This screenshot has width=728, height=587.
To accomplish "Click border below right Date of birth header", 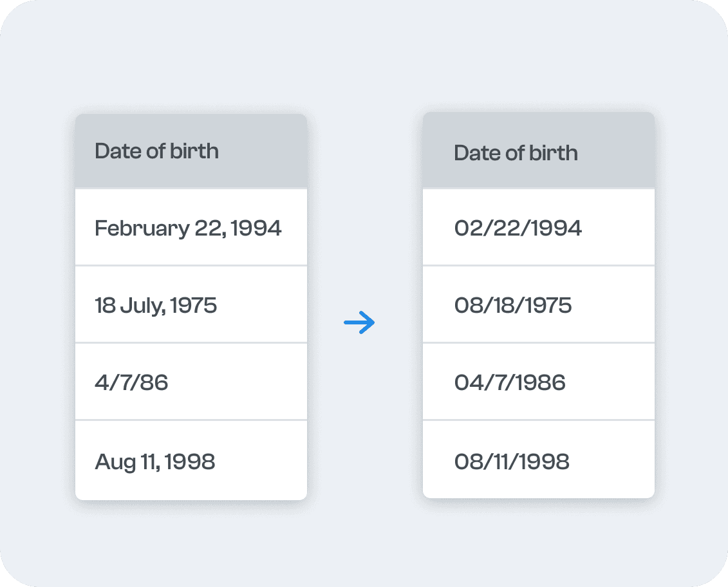I will point(538,188).
